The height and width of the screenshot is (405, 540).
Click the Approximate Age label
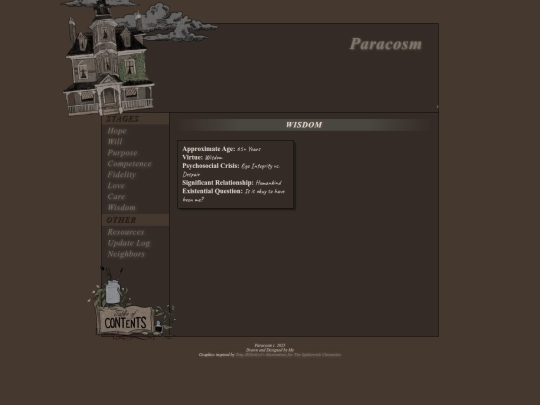pos(208,149)
